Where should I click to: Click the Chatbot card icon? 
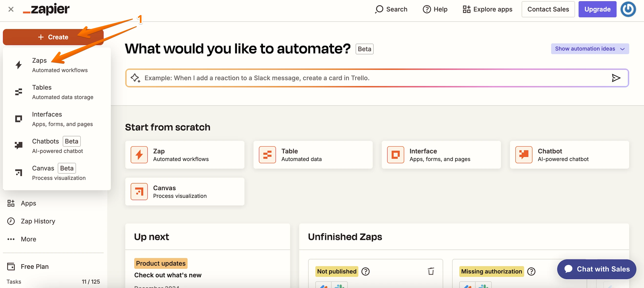(523, 155)
